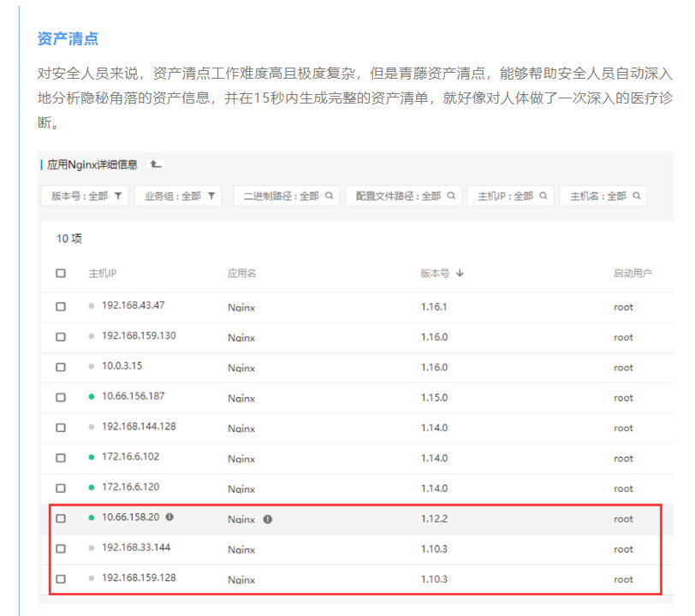
Task: Click the green status dot for 172.16.6.120
Action: click(92, 488)
